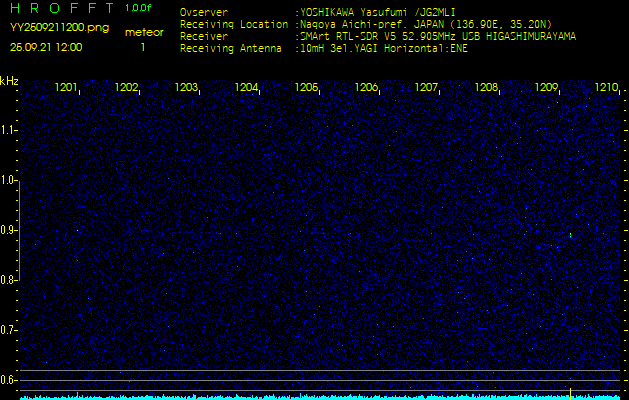Click the 0.7 kHz frequency tick
Screen dimensions: 629x400
9,329
